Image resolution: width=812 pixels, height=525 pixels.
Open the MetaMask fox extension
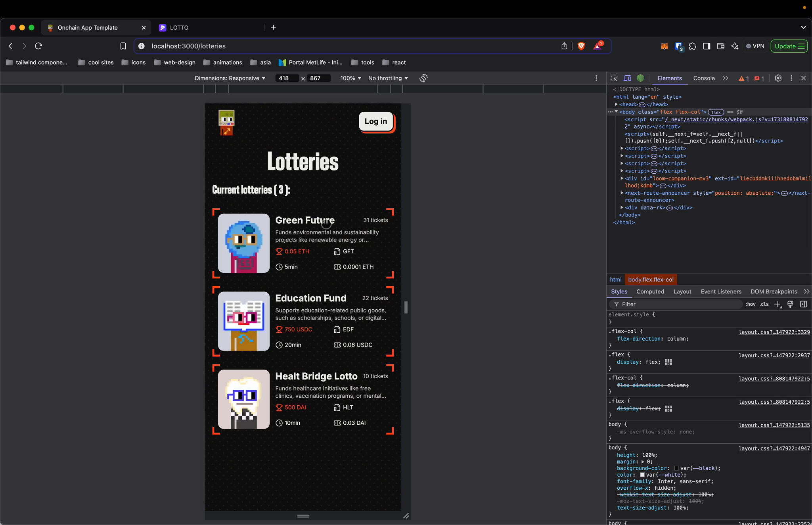click(664, 46)
